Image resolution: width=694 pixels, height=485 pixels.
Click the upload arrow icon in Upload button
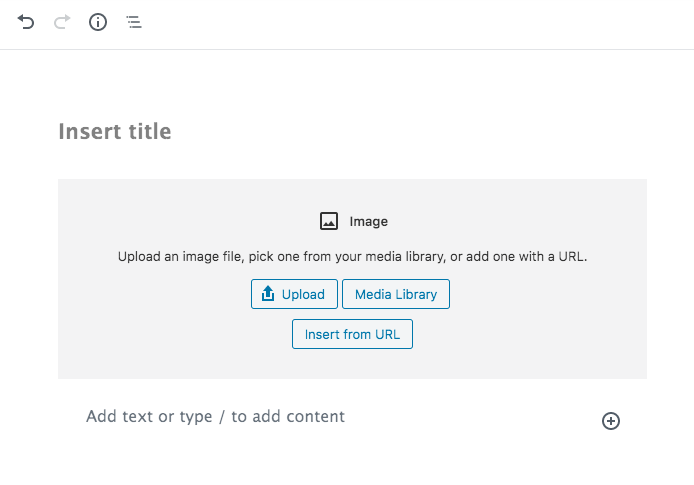coord(268,293)
